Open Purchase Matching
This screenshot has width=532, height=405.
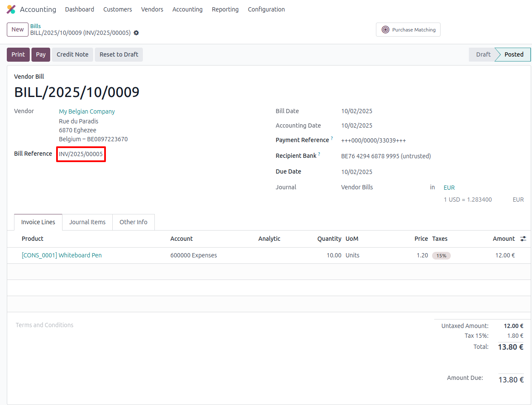(408, 30)
